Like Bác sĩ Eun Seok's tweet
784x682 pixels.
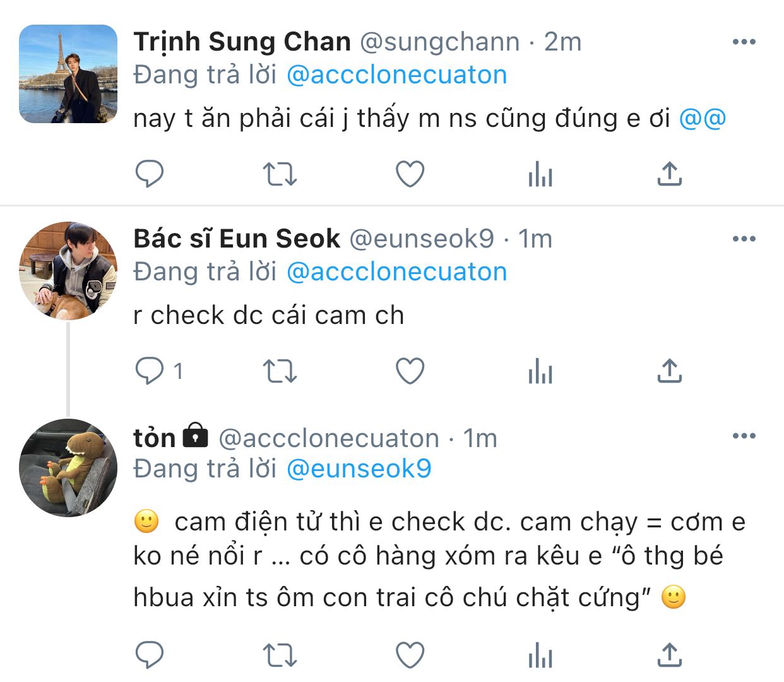coord(410,371)
